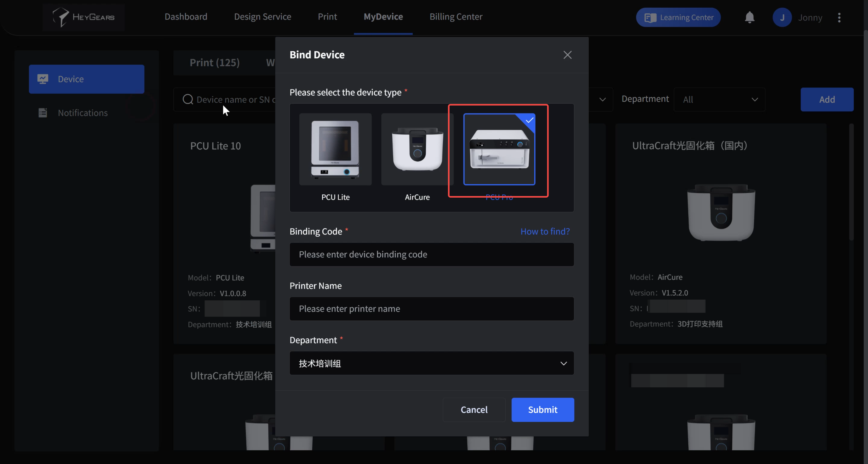Click the How to find? link
Image resolution: width=868 pixels, height=464 pixels.
click(545, 231)
